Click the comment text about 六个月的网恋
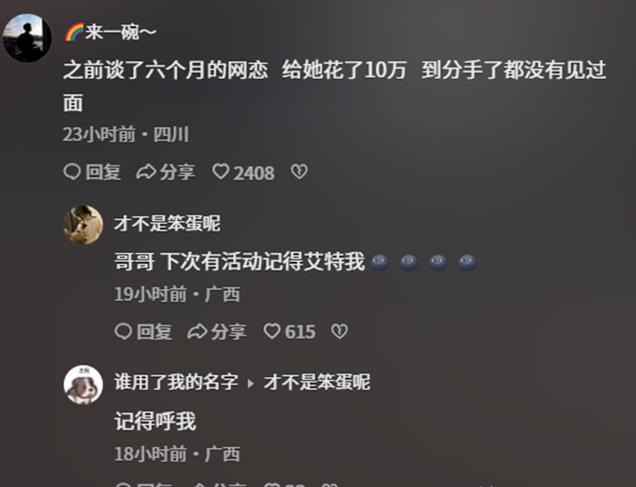Screen dimensions: 636x487 335,86
